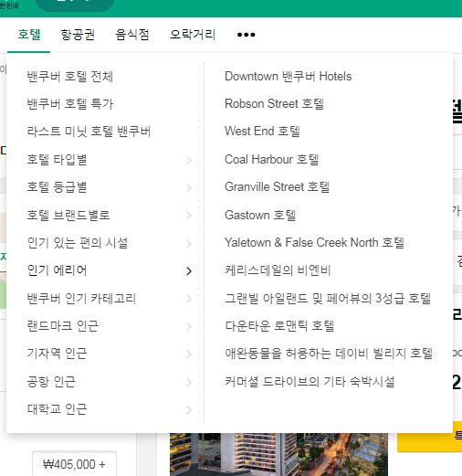Expand chevron next to 기차역 인근
Image resolution: width=462 pixels, height=476 pixels.
point(189,354)
